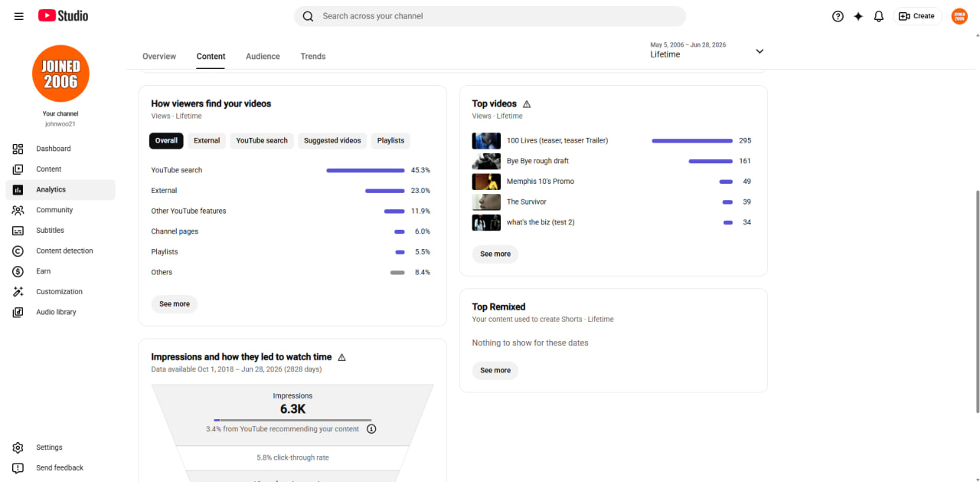
Task: Click the what's the biz (test 2) title
Action: click(541, 222)
